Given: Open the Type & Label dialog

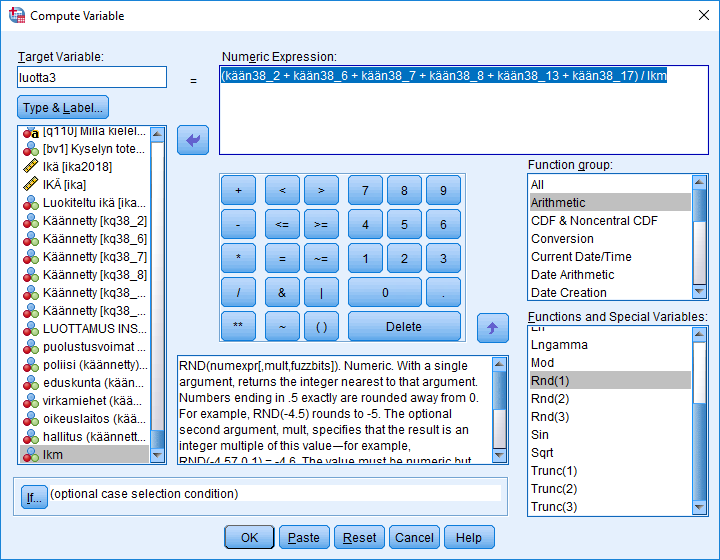Looking at the screenshot, I should (x=64, y=107).
